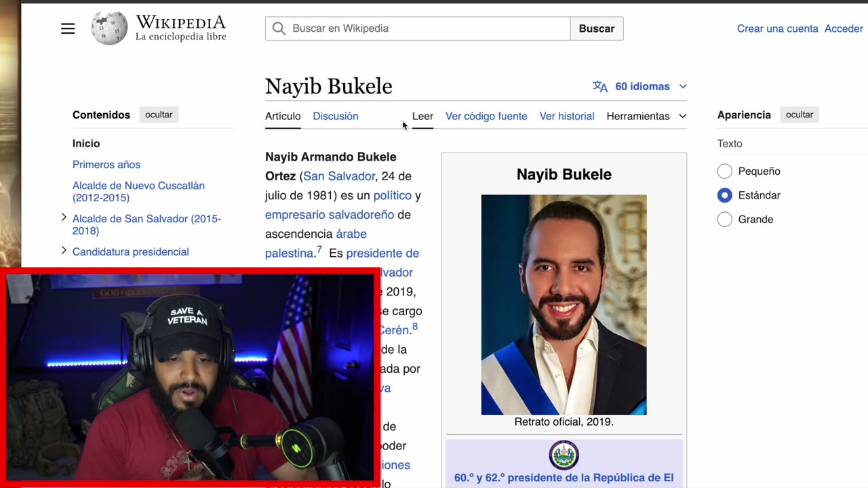Open the hamburger main menu
The width and height of the screenshot is (868, 488).
(68, 28)
